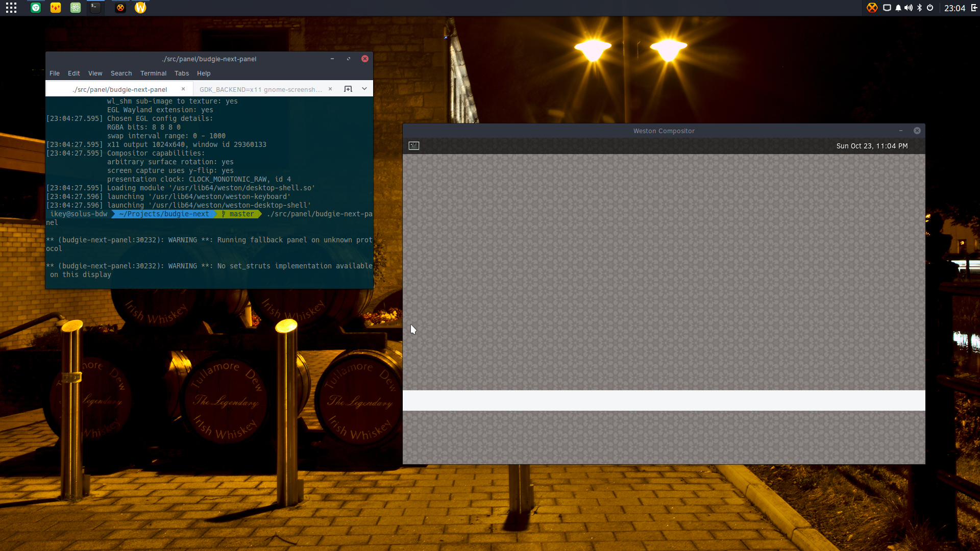Minimize the terminal window
The width and height of the screenshot is (980, 551).
[x=332, y=59]
